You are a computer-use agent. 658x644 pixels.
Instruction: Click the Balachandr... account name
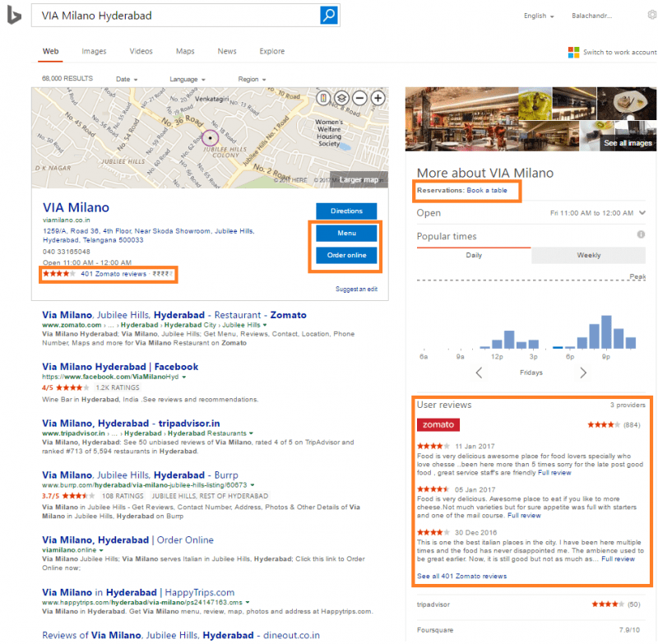[591, 16]
